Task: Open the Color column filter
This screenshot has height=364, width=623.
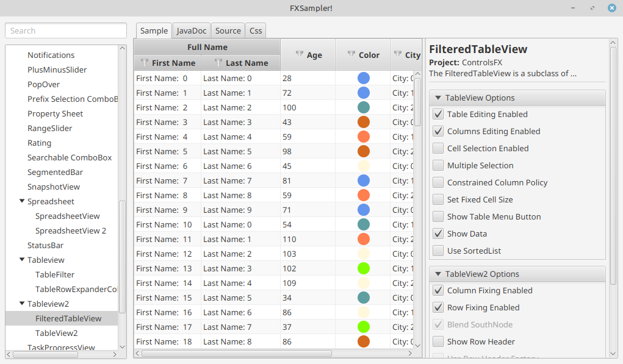Action: pyautogui.click(x=351, y=54)
